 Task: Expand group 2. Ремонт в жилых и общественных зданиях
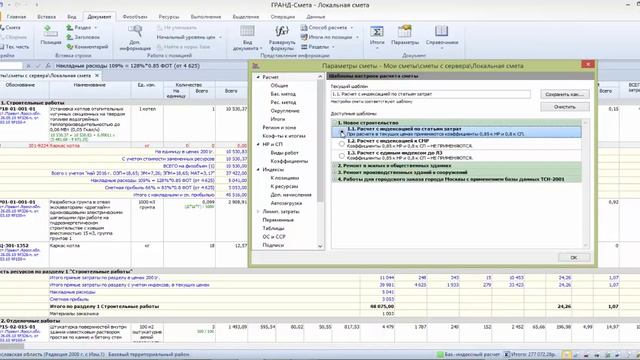(335, 166)
